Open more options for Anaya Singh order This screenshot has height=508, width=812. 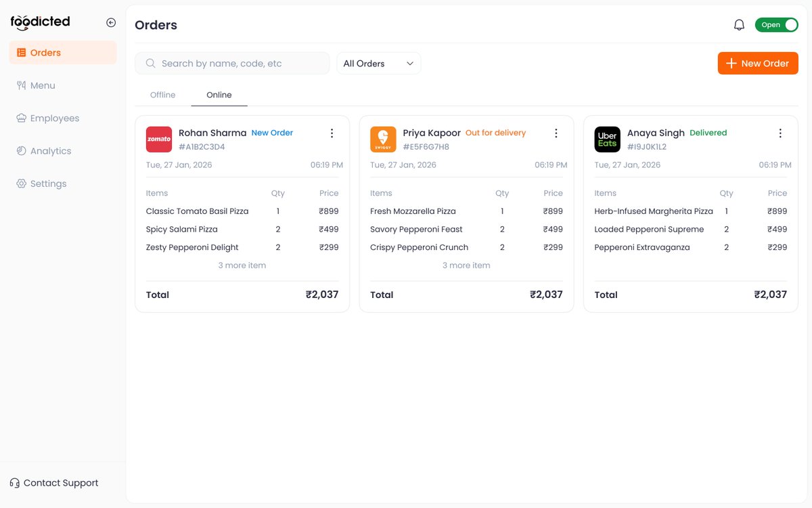pyautogui.click(x=780, y=133)
